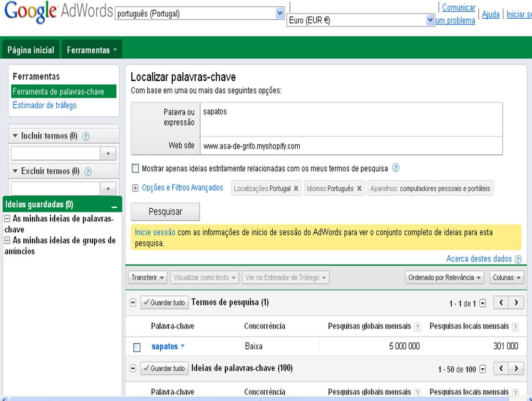The height and width of the screenshot is (401, 532).
Task: Remove the Idiomas:Português filter with its X
Action: tap(359, 189)
